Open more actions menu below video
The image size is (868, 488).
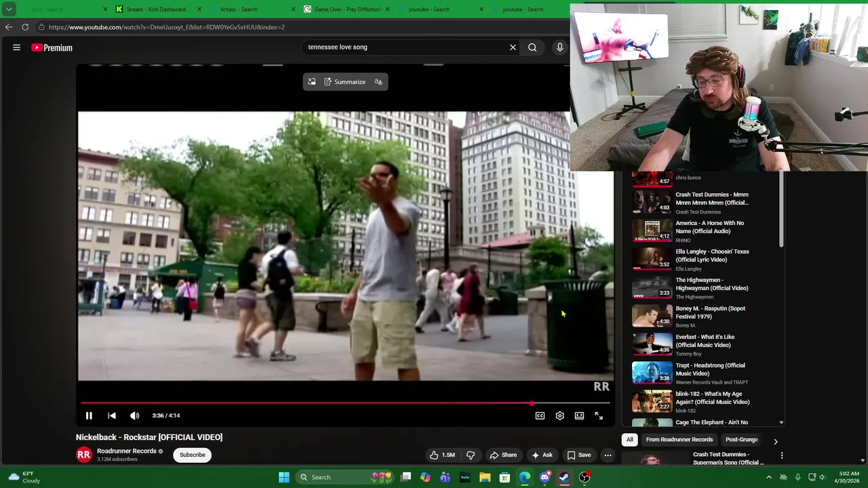[608, 455]
